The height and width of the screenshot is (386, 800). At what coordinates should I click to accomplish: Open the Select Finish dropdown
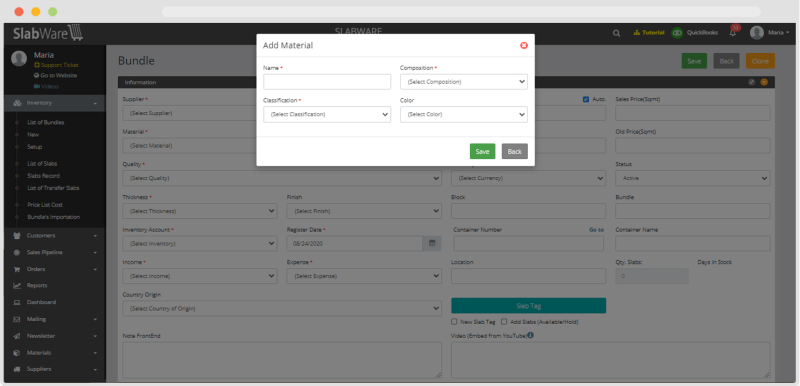pyautogui.click(x=364, y=211)
